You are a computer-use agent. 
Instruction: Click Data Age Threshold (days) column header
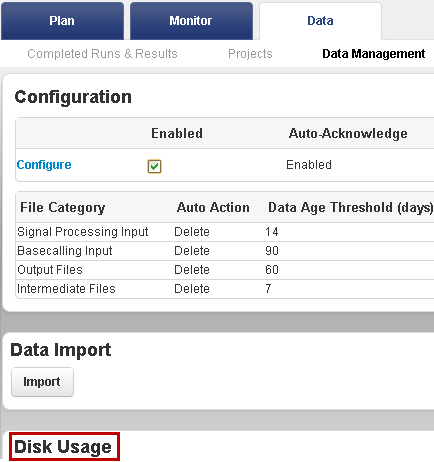click(350, 207)
